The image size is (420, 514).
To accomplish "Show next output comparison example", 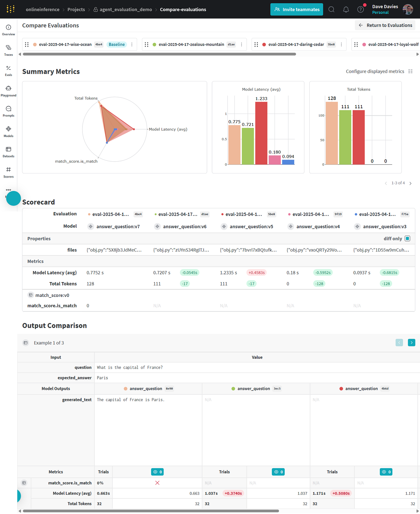I will click(412, 342).
